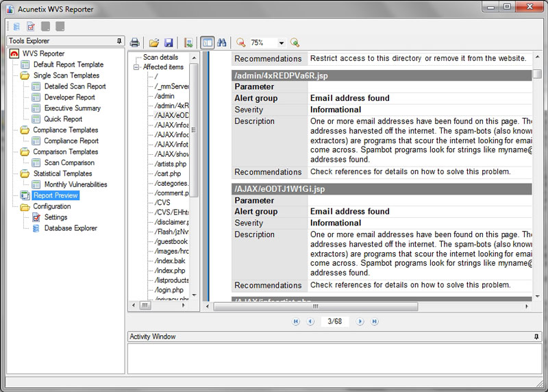Viewport: 548px width, 392px height.
Task: Click the page number field 3/68
Action: click(334, 321)
